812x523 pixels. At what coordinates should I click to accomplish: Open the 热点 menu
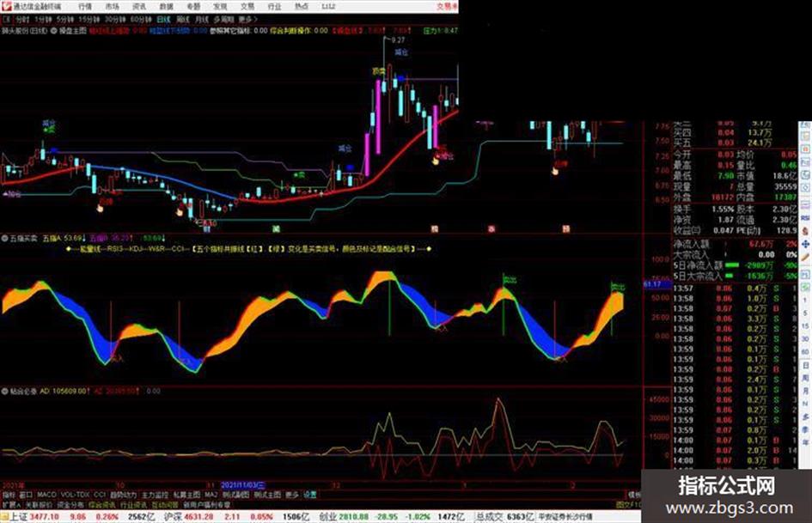301,7
